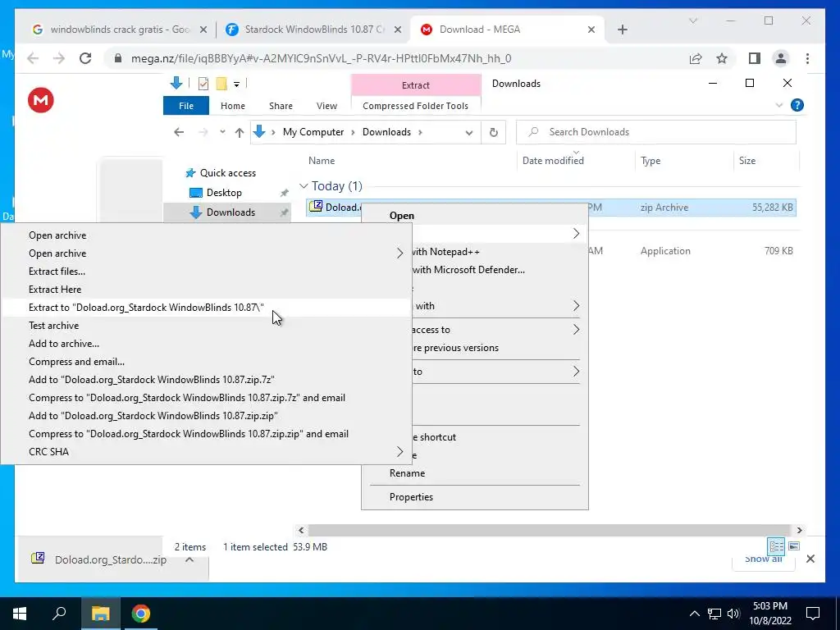
Task: Select Desktop in Quick access
Action: tap(224, 192)
